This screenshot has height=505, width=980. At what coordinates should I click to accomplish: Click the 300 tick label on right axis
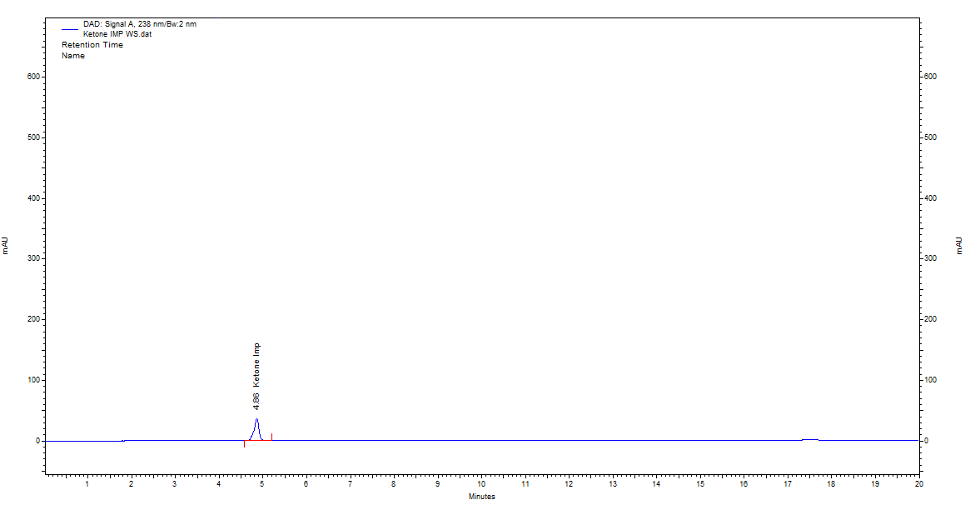[x=930, y=258]
